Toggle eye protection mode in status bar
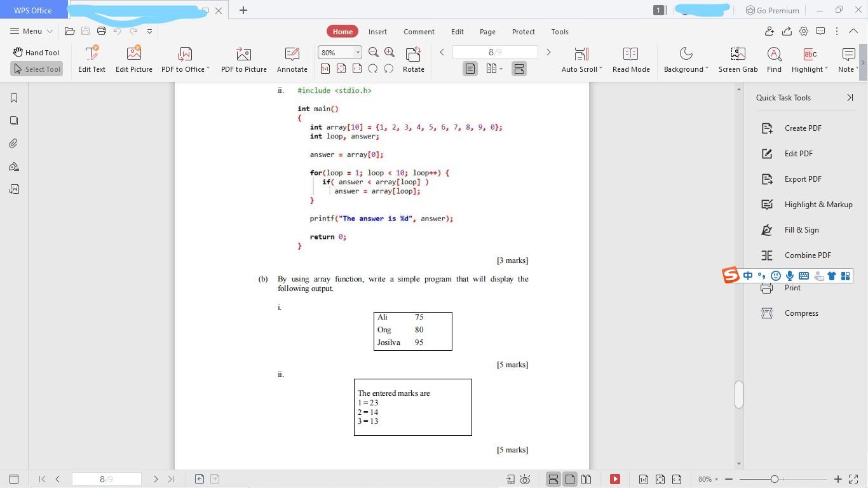 pyautogui.click(x=525, y=479)
